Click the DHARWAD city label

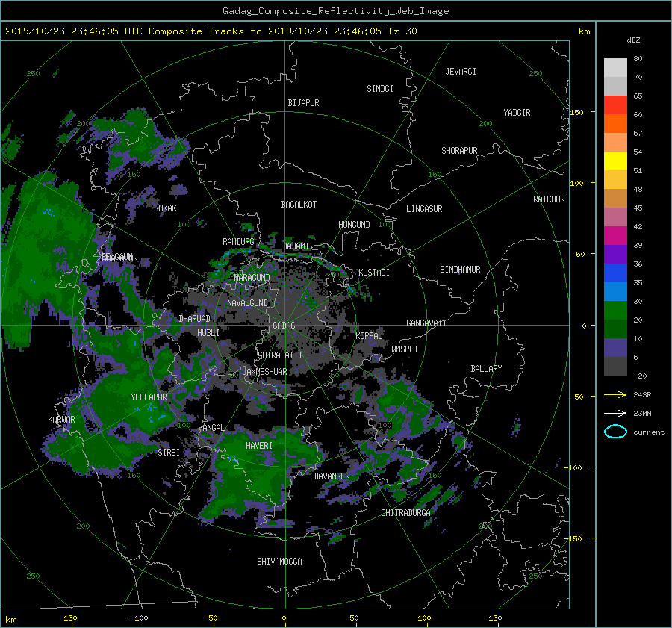pos(195,319)
